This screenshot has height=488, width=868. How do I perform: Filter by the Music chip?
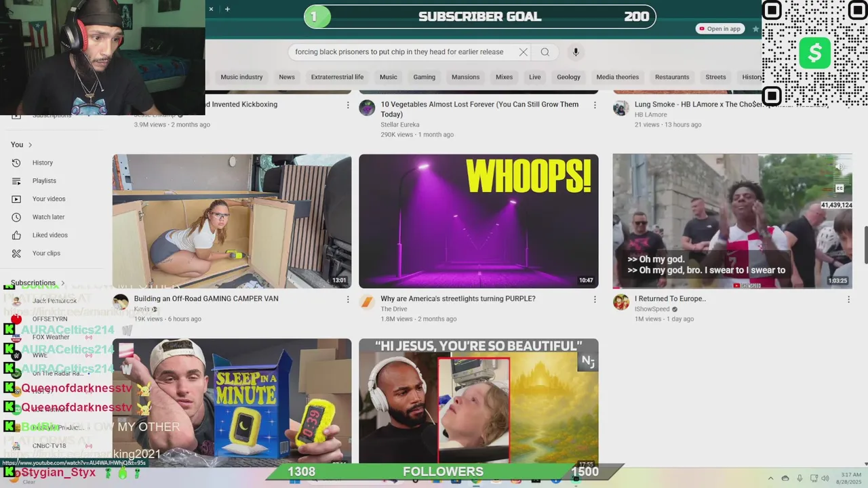[x=389, y=77]
